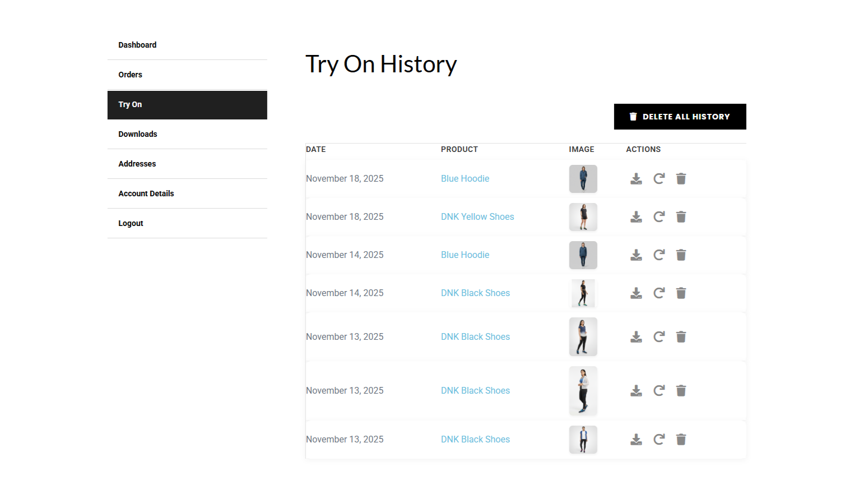Screen dimensions: 868x489
Task: Click the DATE column header
Action: click(315, 149)
